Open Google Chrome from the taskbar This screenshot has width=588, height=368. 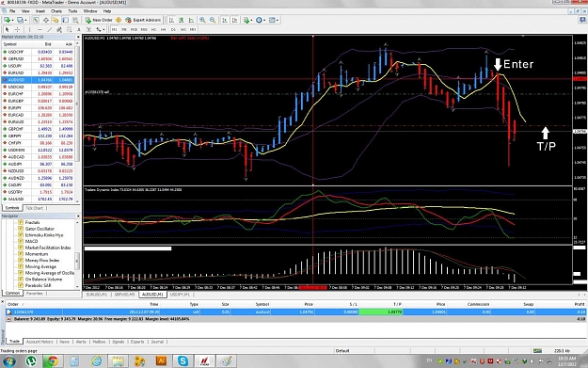52,360
